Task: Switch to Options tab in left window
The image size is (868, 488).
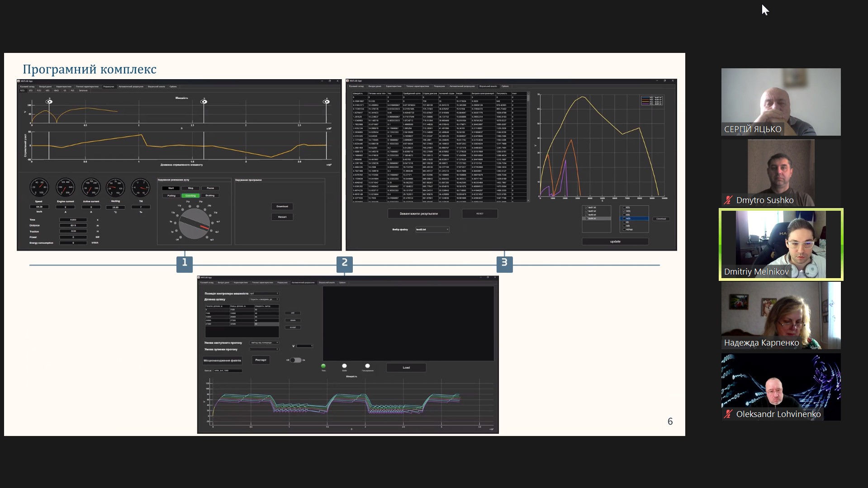Action: (x=173, y=86)
